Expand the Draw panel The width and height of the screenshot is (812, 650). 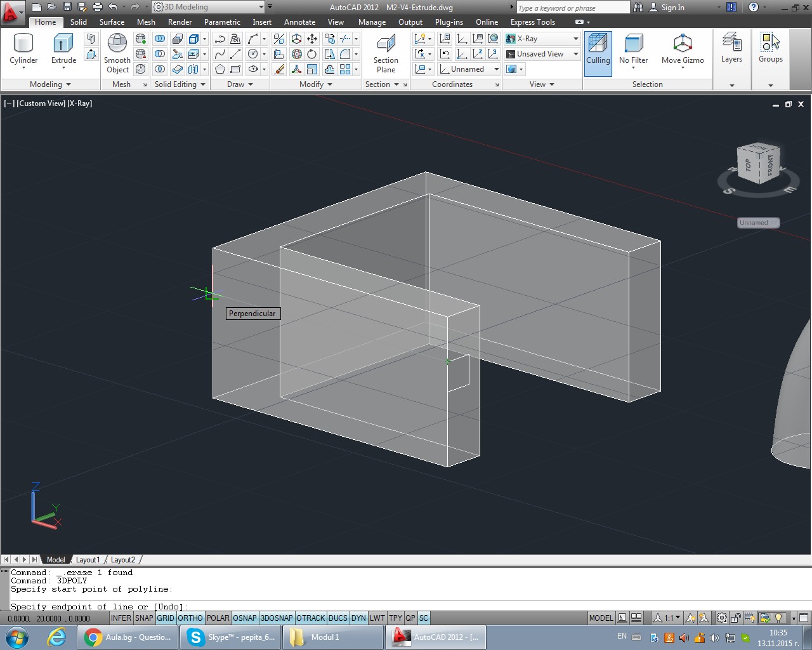(x=240, y=84)
